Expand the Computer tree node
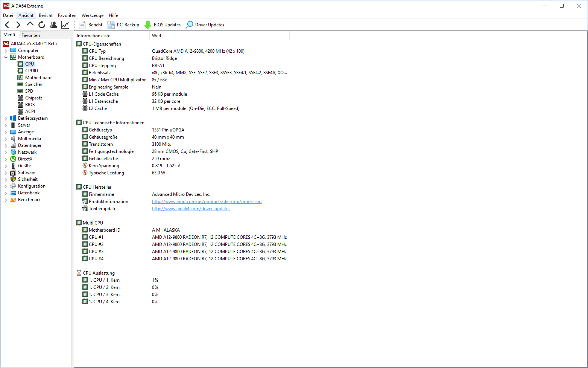Image resolution: width=588 pixels, height=368 pixels. coord(6,50)
